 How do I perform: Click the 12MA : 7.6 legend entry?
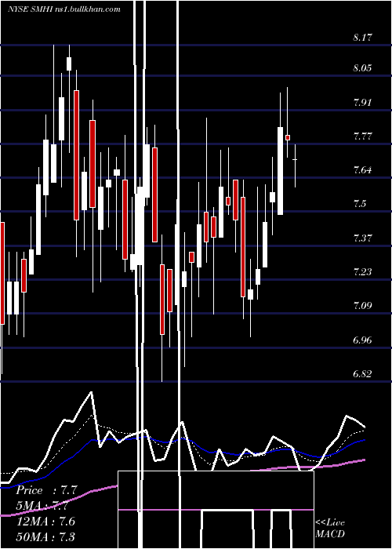coord(45,521)
